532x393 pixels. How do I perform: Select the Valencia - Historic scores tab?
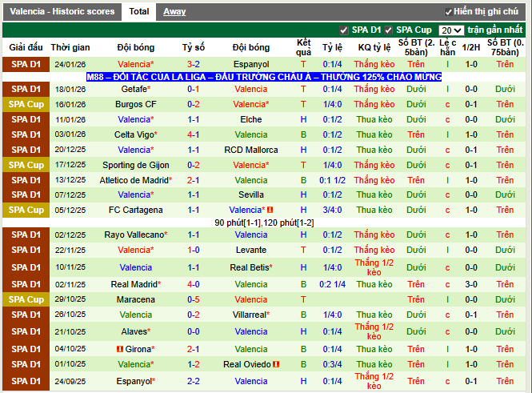click(x=62, y=11)
